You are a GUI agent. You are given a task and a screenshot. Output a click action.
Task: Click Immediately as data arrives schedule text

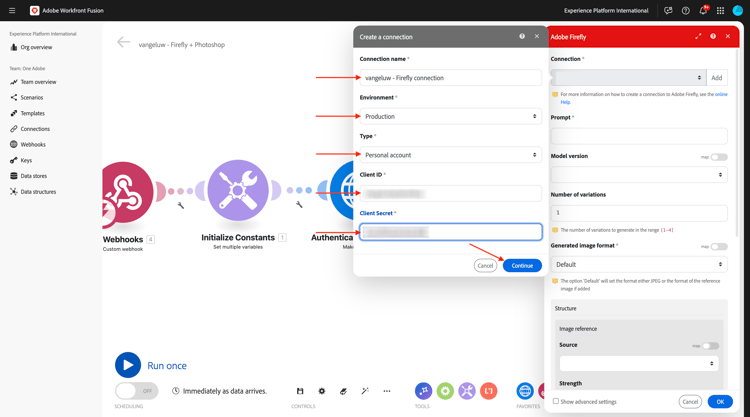click(224, 391)
